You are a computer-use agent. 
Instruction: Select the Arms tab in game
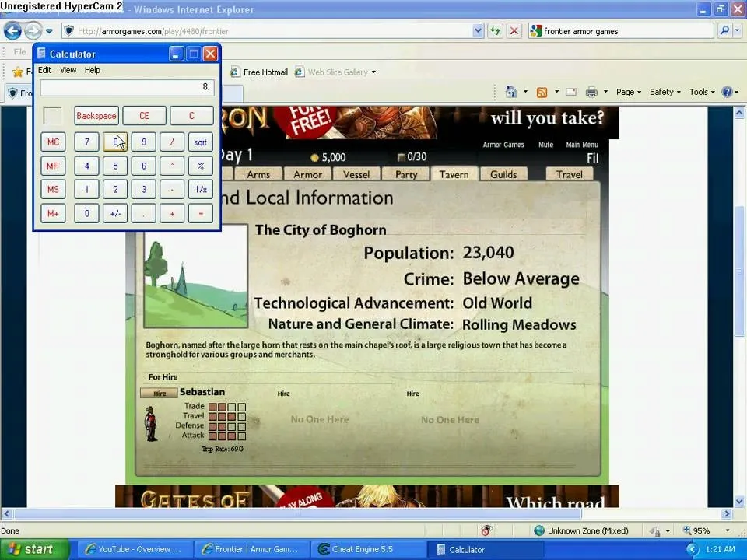coord(258,174)
